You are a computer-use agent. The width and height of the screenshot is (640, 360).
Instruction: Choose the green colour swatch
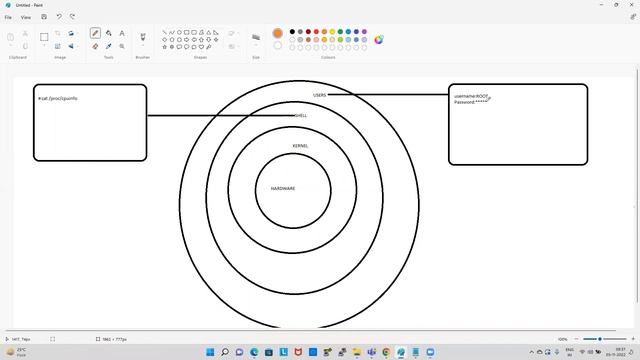(340, 31)
